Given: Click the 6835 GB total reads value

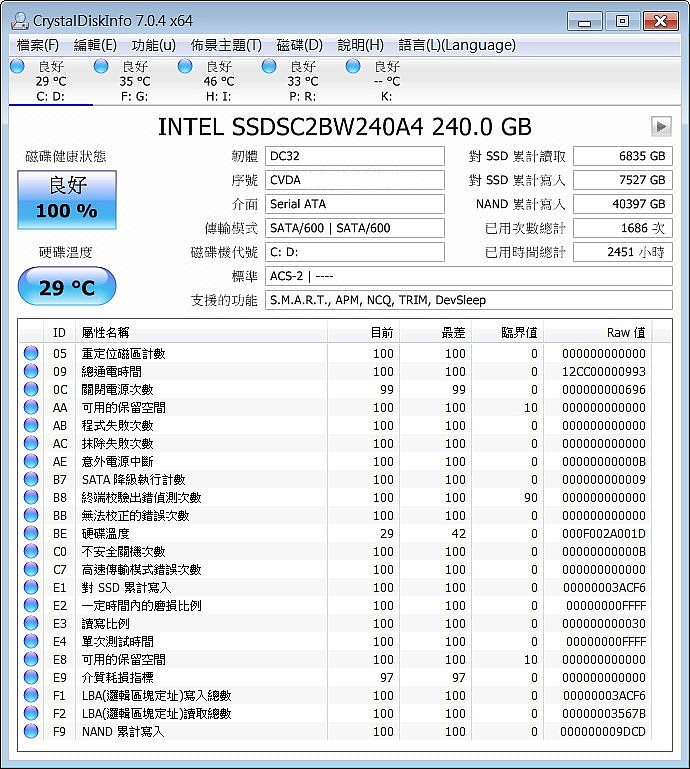Looking at the screenshot, I should (622, 156).
